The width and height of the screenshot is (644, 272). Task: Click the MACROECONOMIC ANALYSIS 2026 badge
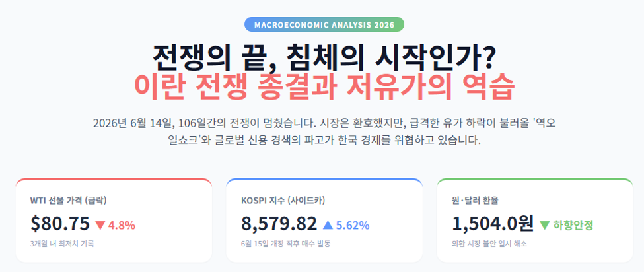(x=324, y=24)
